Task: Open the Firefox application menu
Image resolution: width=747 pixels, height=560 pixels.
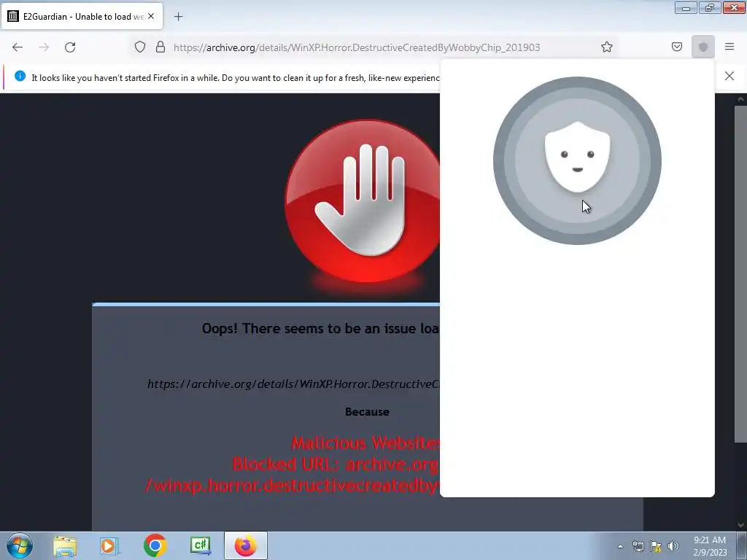Action: coord(729,47)
